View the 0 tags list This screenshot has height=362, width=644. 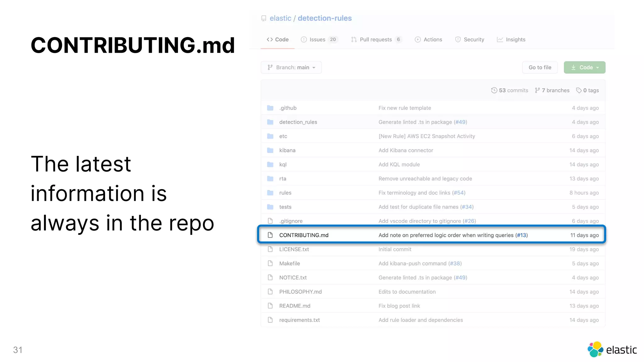[587, 90]
